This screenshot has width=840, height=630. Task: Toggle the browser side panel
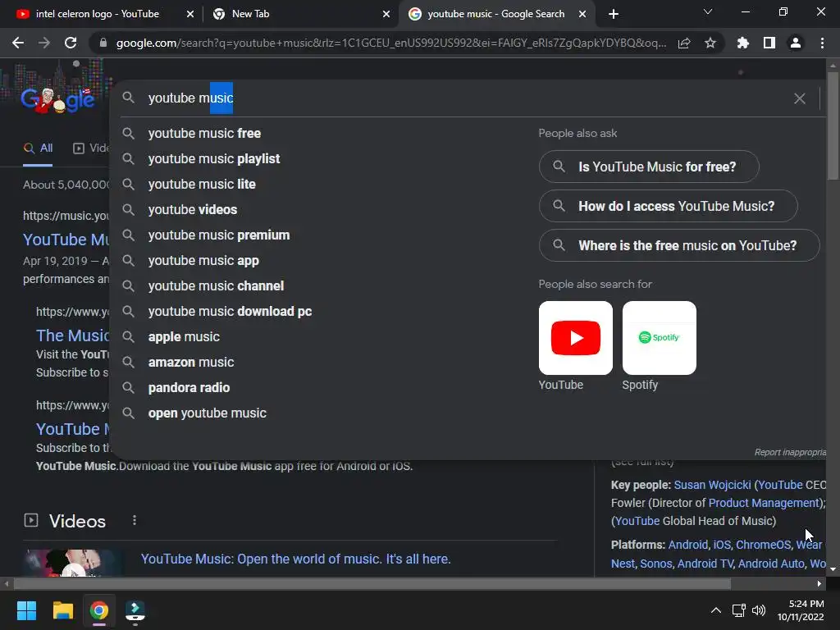(x=769, y=43)
